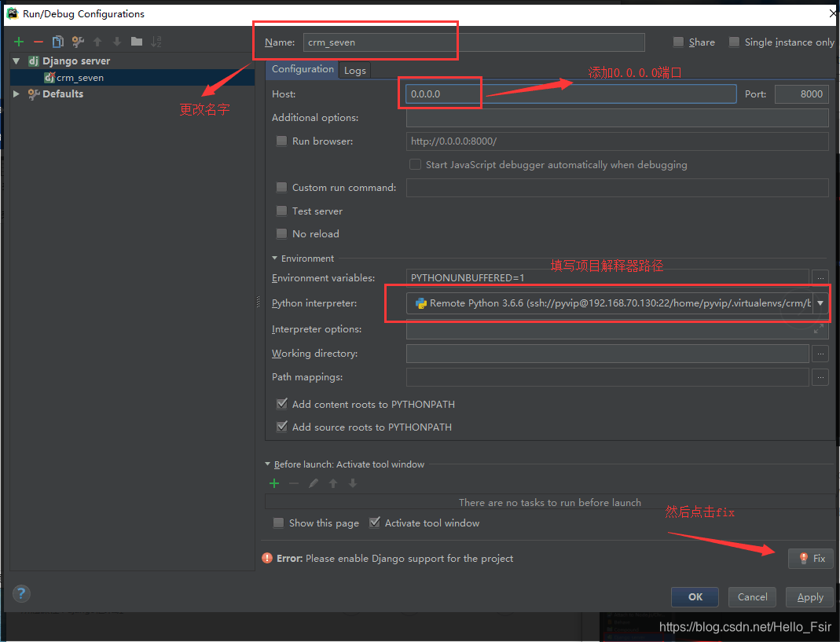Click the Name field containing crm_seven
The image size is (840, 642).
pyautogui.click(x=474, y=42)
